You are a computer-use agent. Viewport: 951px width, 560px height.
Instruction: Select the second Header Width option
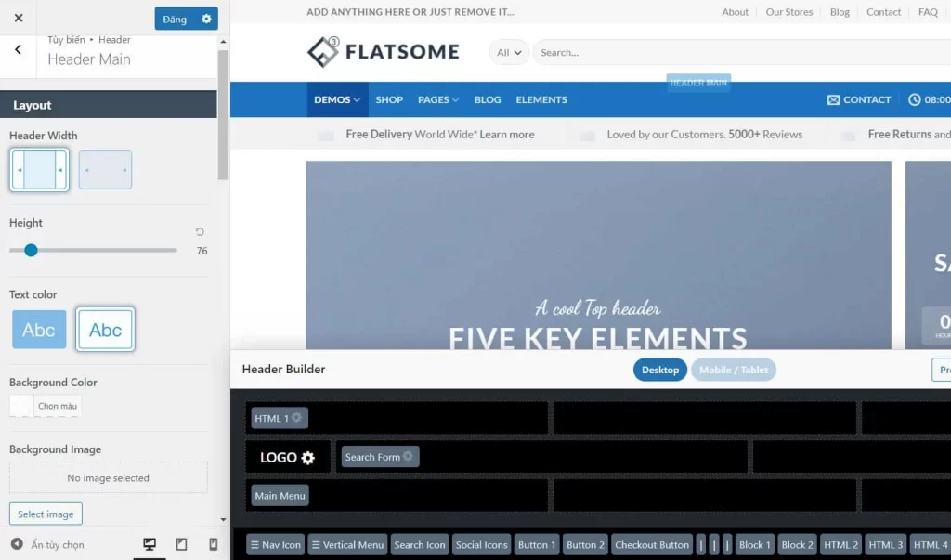pyautogui.click(x=105, y=170)
